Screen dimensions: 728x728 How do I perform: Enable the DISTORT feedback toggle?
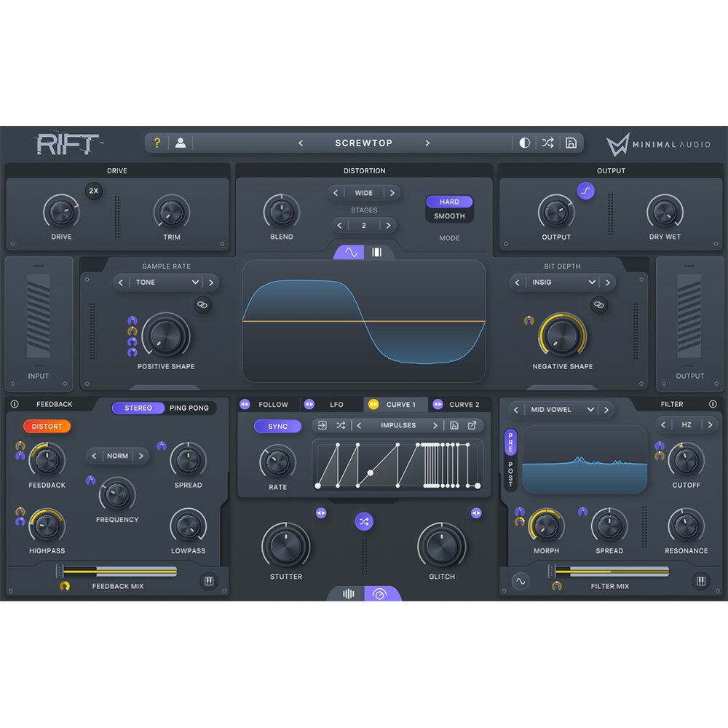click(x=47, y=426)
